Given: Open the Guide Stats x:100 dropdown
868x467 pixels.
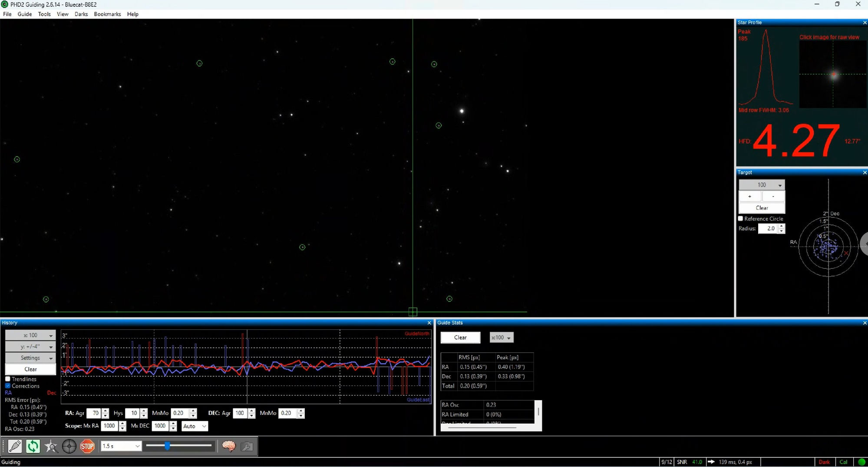Looking at the screenshot, I should 502,338.
